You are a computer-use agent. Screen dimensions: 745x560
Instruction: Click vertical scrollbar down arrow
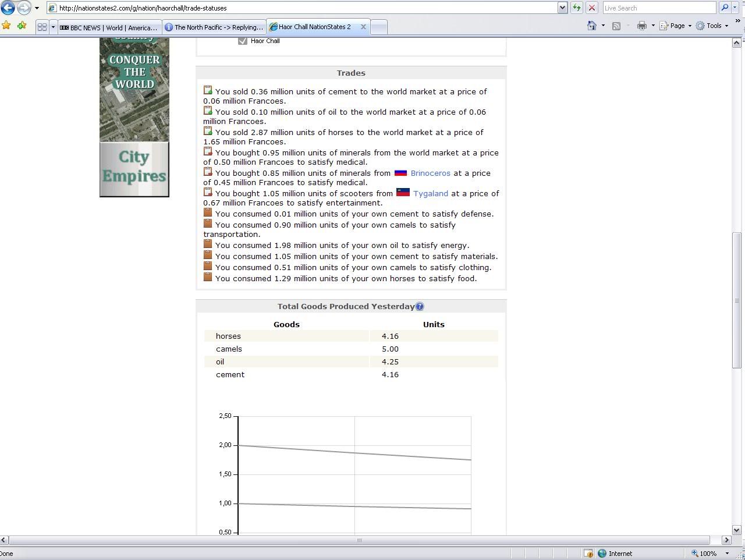pyautogui.click(x=736, y=530)
